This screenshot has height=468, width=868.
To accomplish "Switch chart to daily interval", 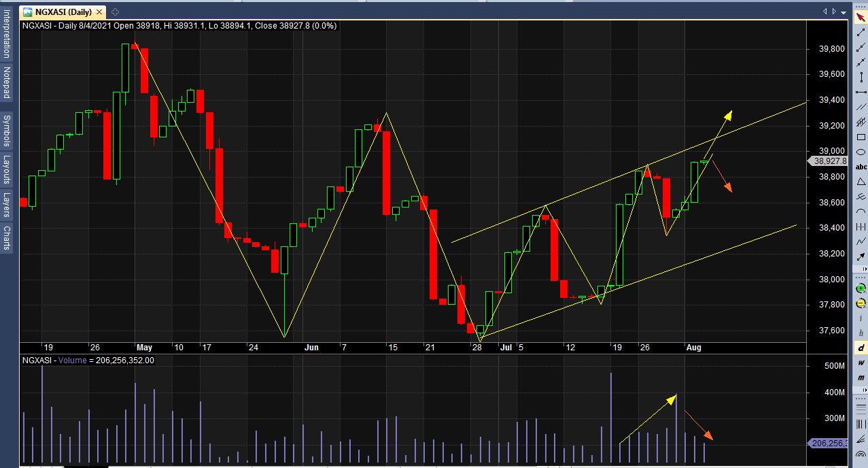I will [861, 348].
